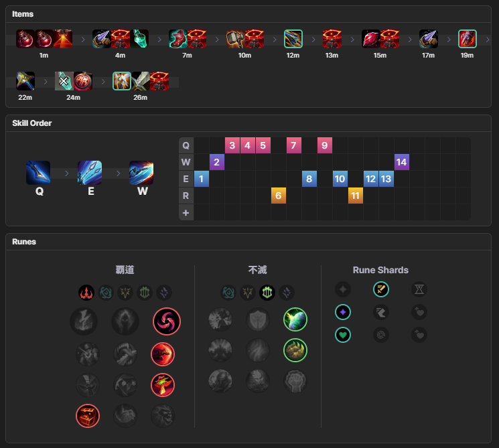Click the 不滅 rune tree title

(x=257, y=270)
